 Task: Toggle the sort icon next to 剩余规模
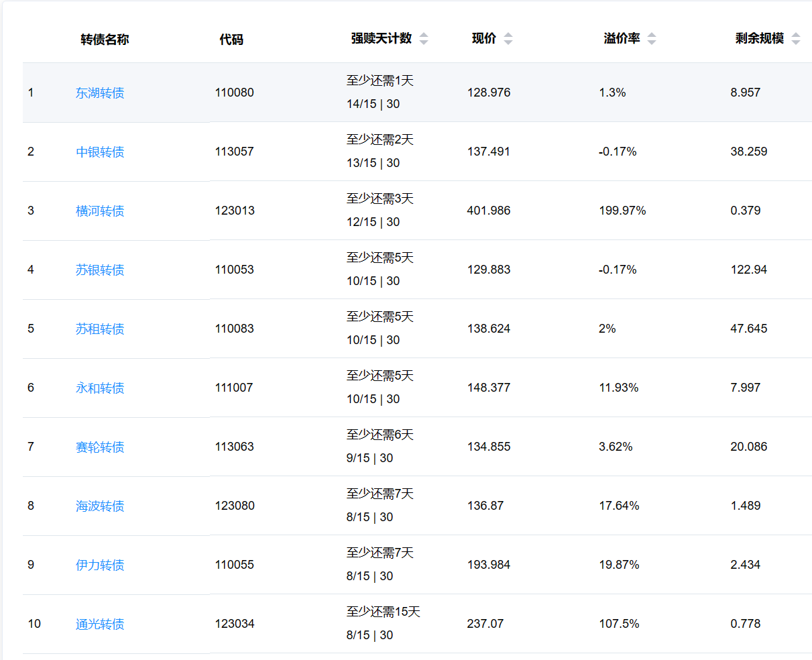796,39
